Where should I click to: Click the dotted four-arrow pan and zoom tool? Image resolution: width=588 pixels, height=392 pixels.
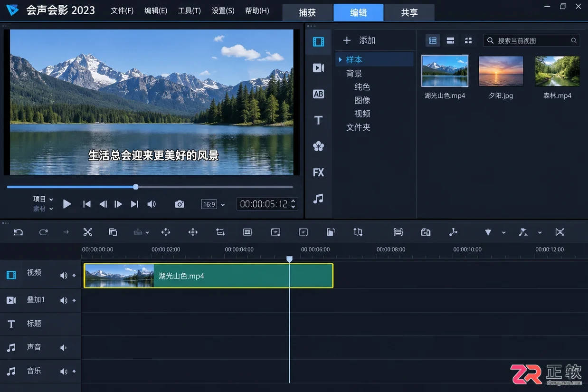tap(166, 232)
